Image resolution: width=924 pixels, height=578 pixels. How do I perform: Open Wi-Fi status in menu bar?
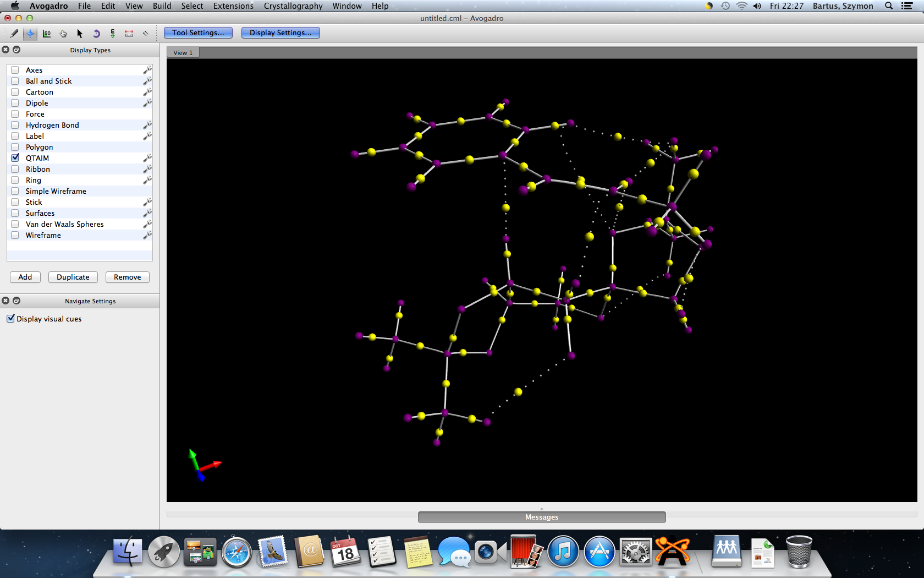coord(742,6)
